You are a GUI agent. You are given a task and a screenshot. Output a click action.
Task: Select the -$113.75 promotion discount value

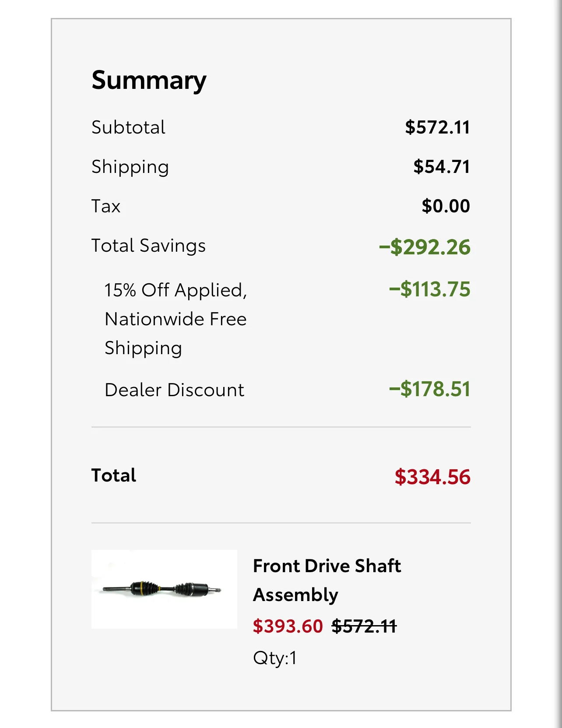click(429, 289)
